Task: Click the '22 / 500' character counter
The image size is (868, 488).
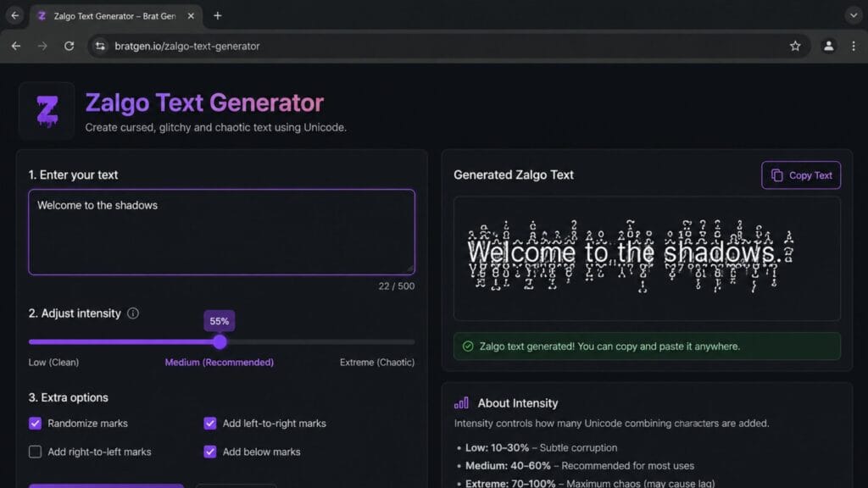Action: 397,286
